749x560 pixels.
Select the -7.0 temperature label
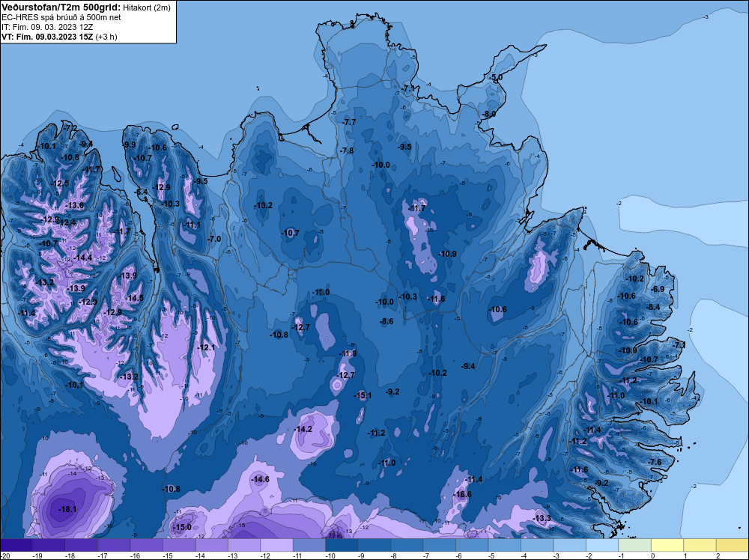214,239
